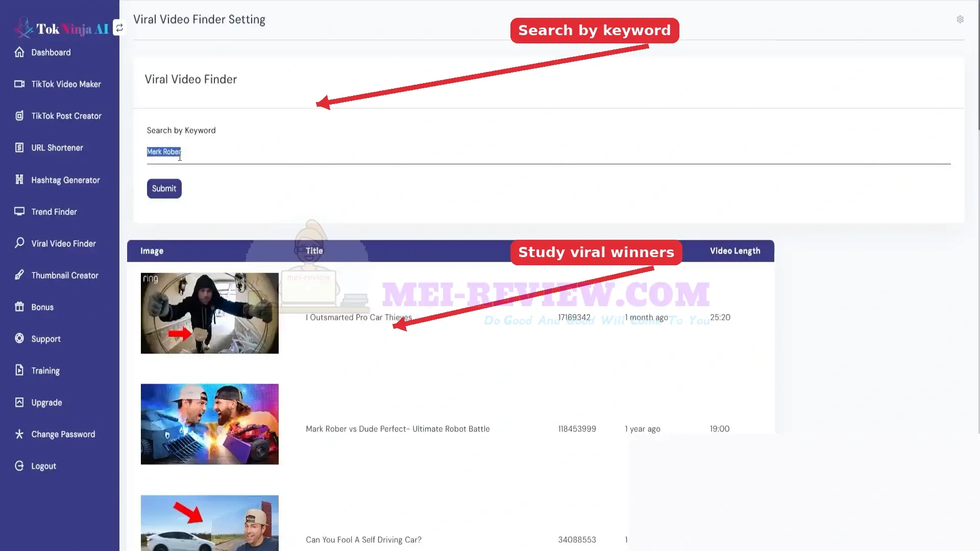Click the Change Password asterisk icon
The height and width of the screenshot is (551, 980).
click(x=19, y=434)
